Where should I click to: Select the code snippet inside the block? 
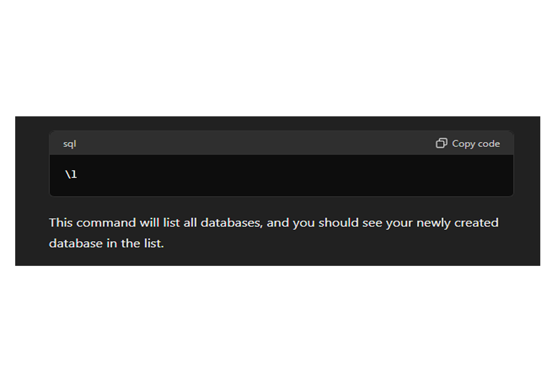71,174
